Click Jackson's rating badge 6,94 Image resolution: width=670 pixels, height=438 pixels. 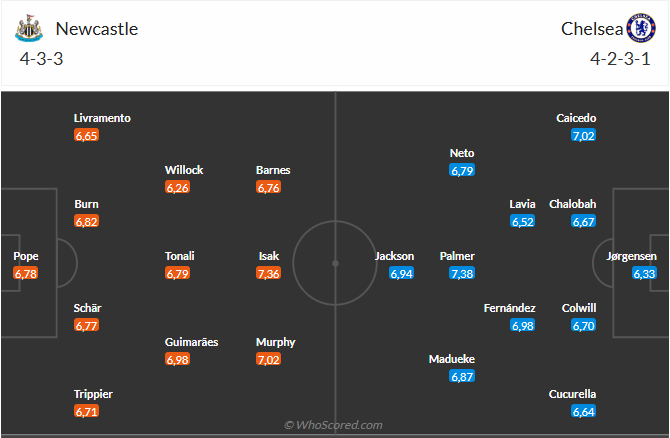tap(401, 273)
